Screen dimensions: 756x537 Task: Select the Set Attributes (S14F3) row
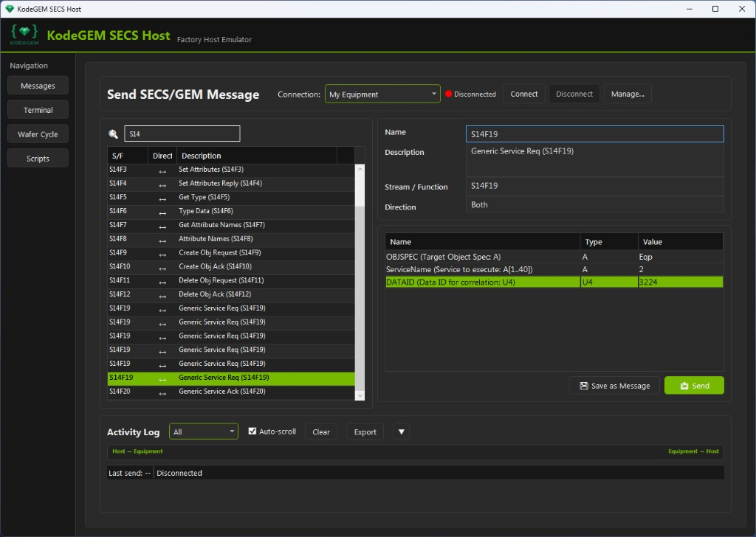point(231,170)
